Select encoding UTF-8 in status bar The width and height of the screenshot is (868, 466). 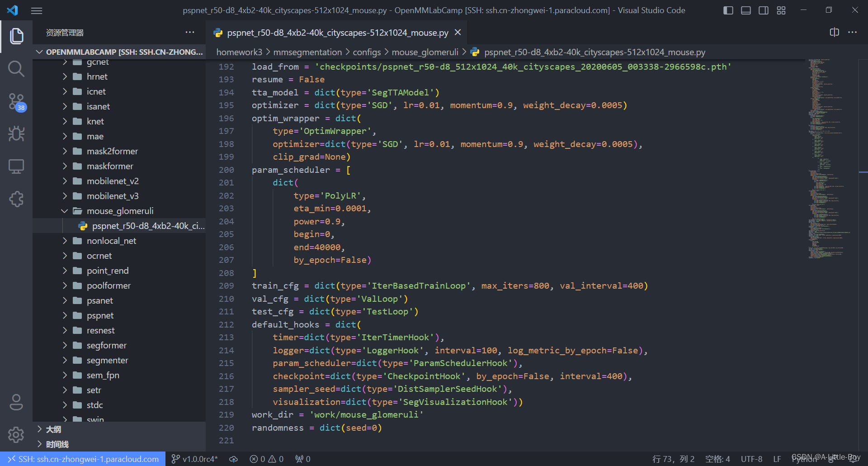click(x=751, y=459)
